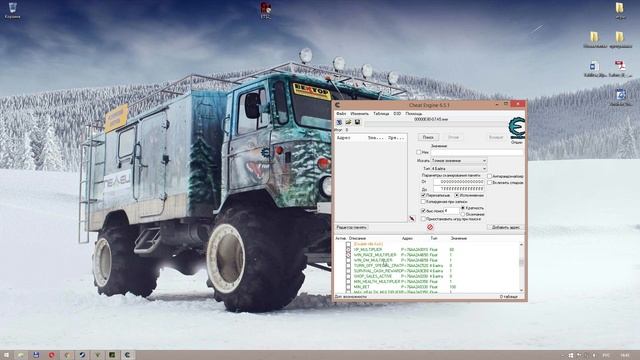
Task: Toggle active box for SHOP_SALES_ACTIVE entry
Action: click(348, 276)
